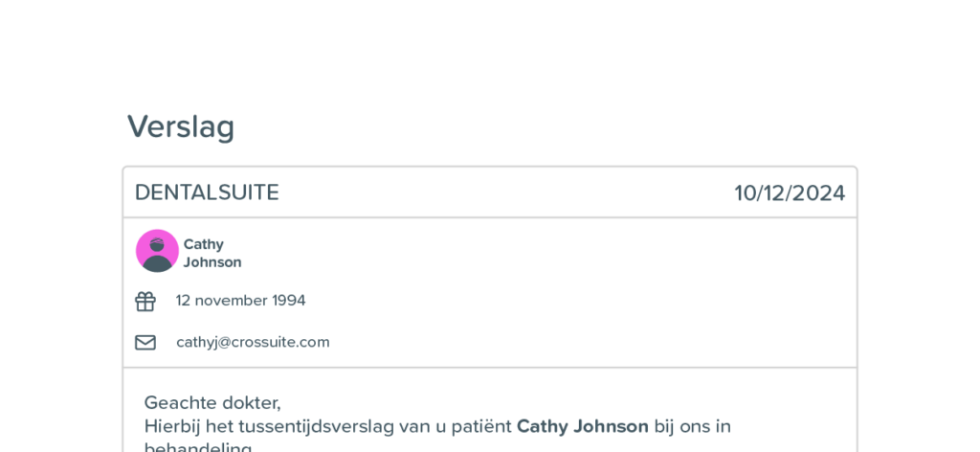980x452 pixels.
Task: Click the first name Cathy beside avatar
Action: click(203, 244)
